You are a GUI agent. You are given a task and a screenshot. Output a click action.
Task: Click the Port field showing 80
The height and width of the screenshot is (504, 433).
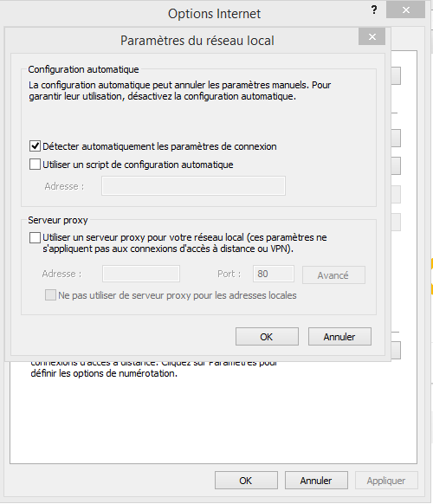pos(274,274)
